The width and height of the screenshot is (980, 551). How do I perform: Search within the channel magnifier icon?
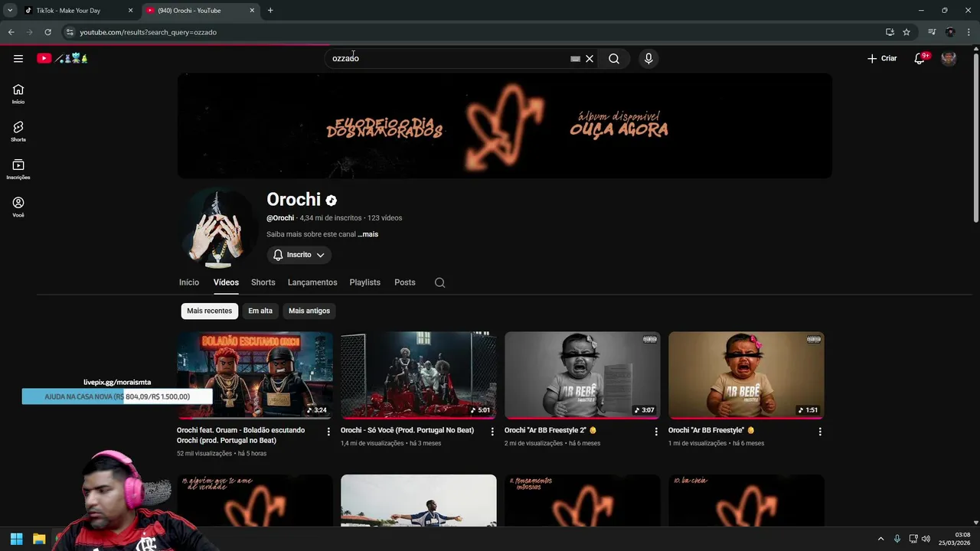pos(440,282)
